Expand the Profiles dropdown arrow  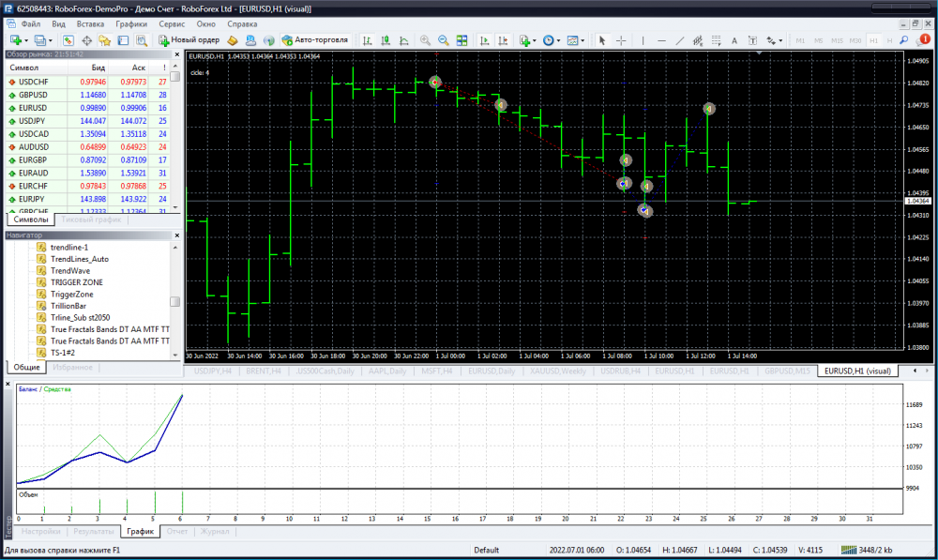point(51,40)
